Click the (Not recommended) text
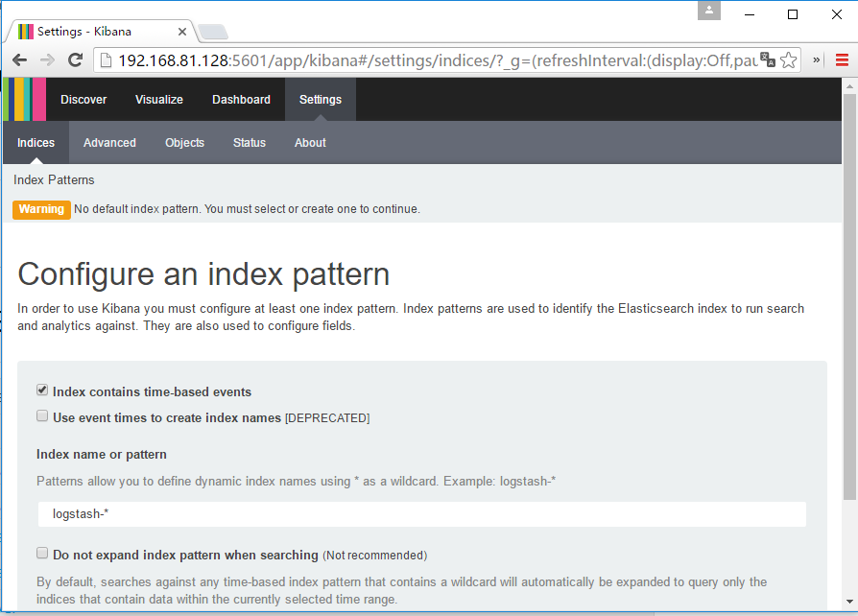Screen dimensions: 858x616 375,556
